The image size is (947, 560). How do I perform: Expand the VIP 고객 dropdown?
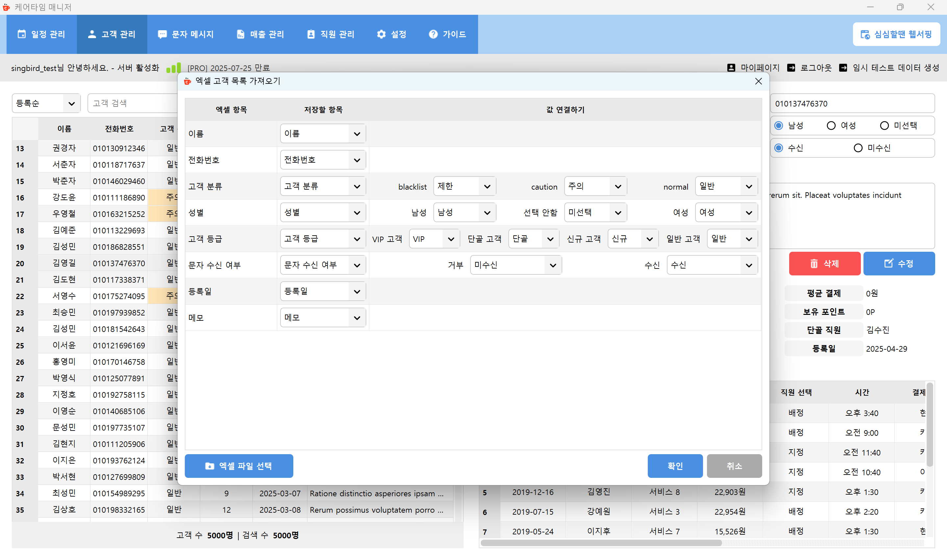point(434,239)
